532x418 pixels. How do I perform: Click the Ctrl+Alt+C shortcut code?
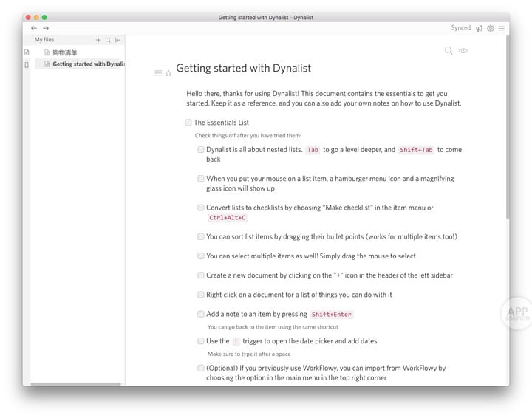[x=227, y=218]
